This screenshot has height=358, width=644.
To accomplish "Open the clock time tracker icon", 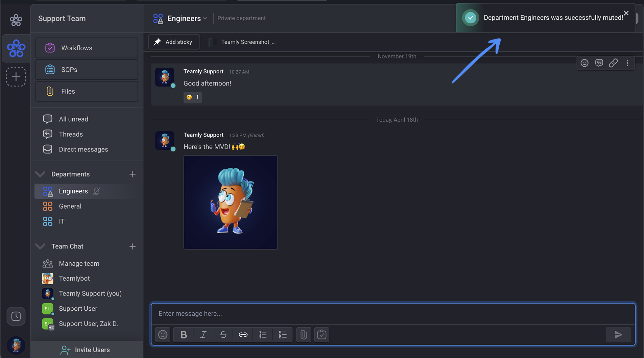I will point(16,316).
